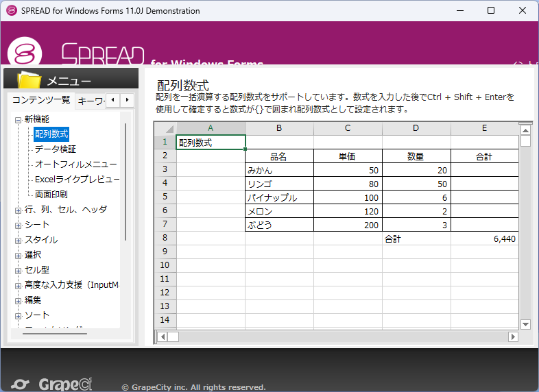Click the 品名 header cell
539x392 pixels.
(279, 156)
